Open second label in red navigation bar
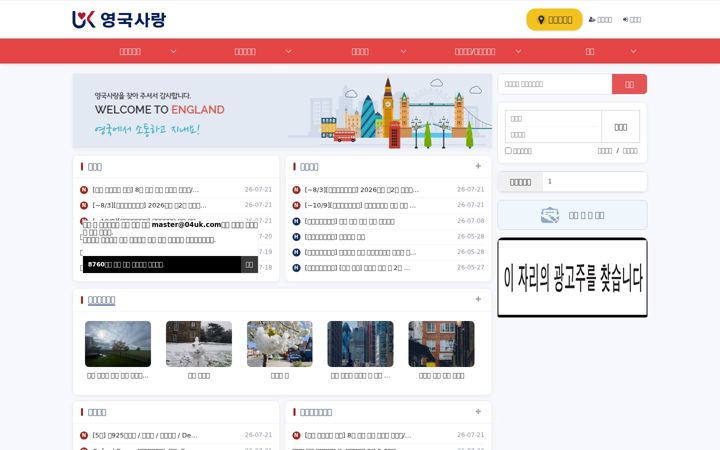 click(245, 51)
